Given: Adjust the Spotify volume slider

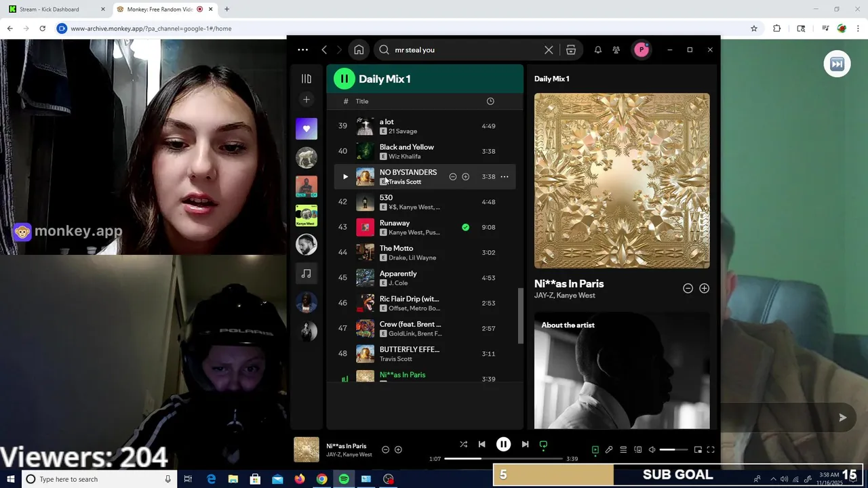Looking at the screenshot, I should tap(673, 449).
